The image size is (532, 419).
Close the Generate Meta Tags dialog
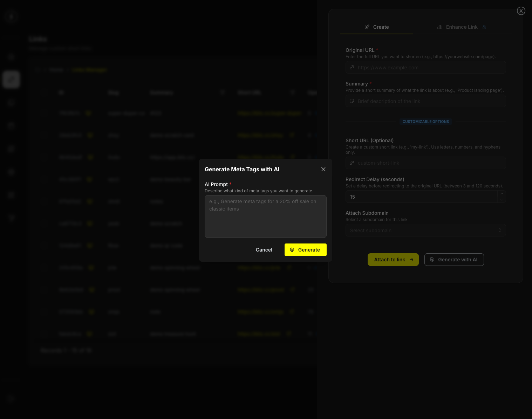coord(323,169)
